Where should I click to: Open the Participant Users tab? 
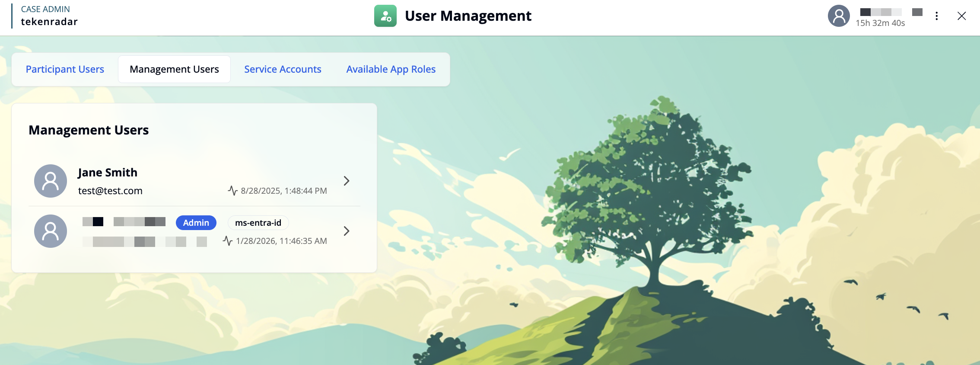[65, 69]
